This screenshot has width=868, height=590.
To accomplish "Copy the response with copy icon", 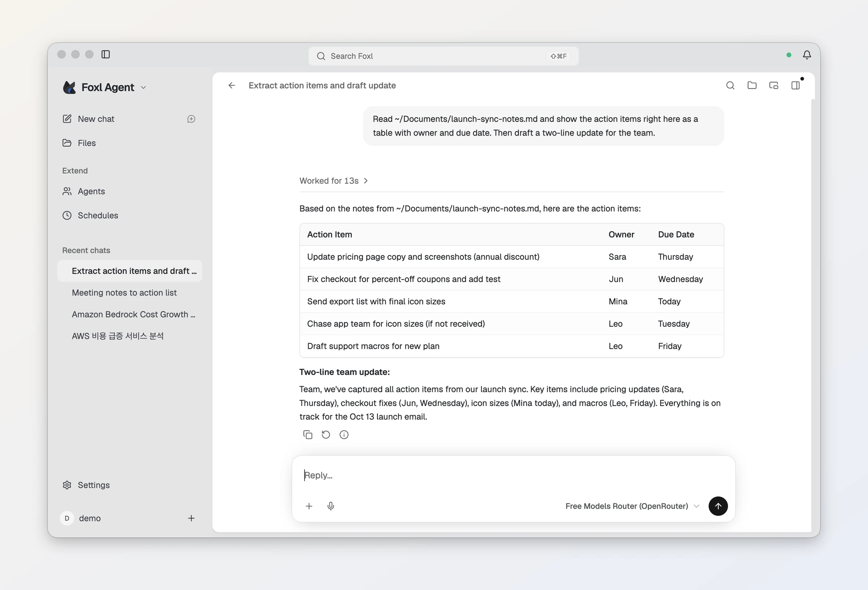I will click(308, 435).
